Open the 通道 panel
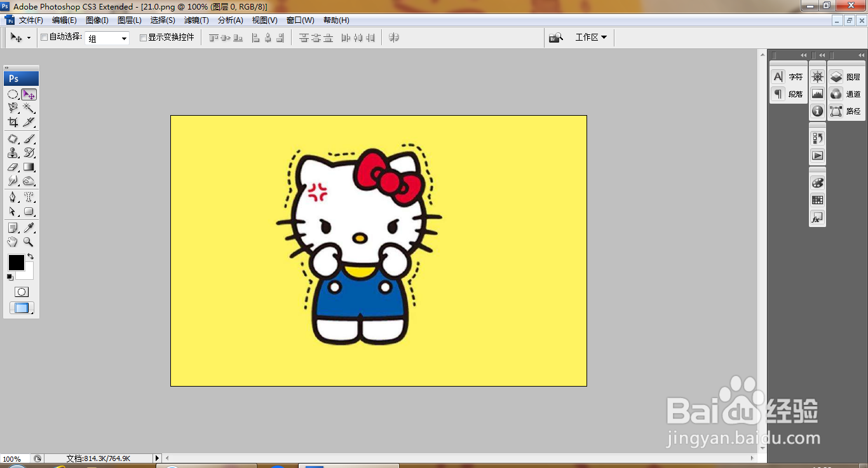868x468 pixels. (x=846, y=94)
